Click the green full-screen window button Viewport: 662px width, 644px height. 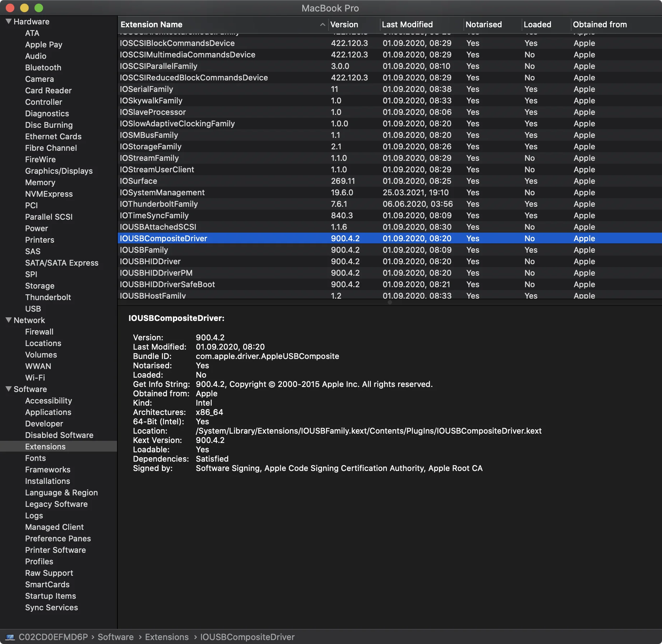point(39,8)
